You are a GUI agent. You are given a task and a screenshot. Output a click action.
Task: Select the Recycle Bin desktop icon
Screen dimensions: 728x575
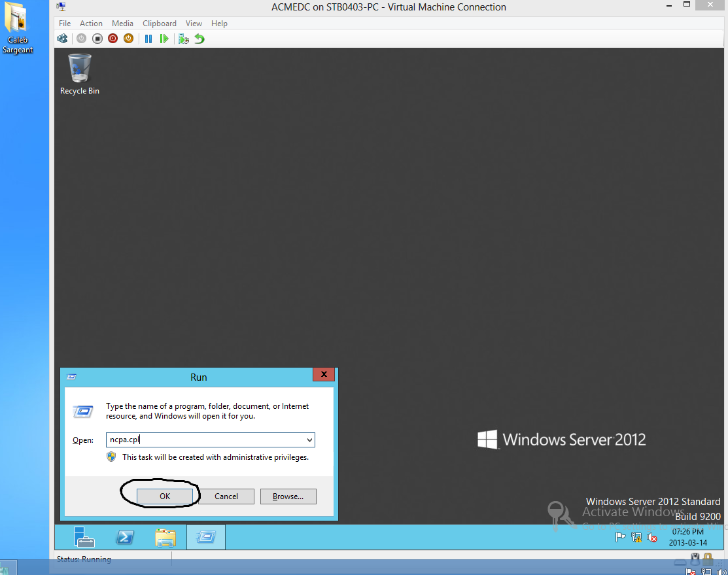[79, 75]
